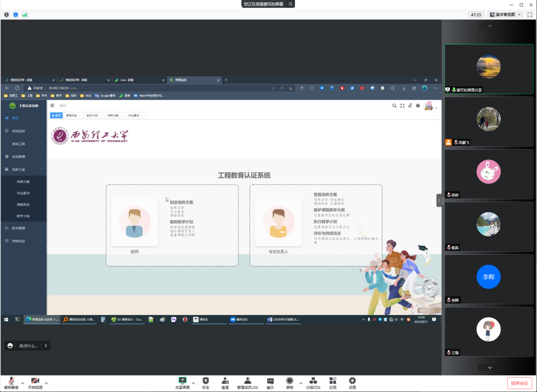537x392 pixels.
Task: Click the green network signal status icon
Action: point(25,15)
